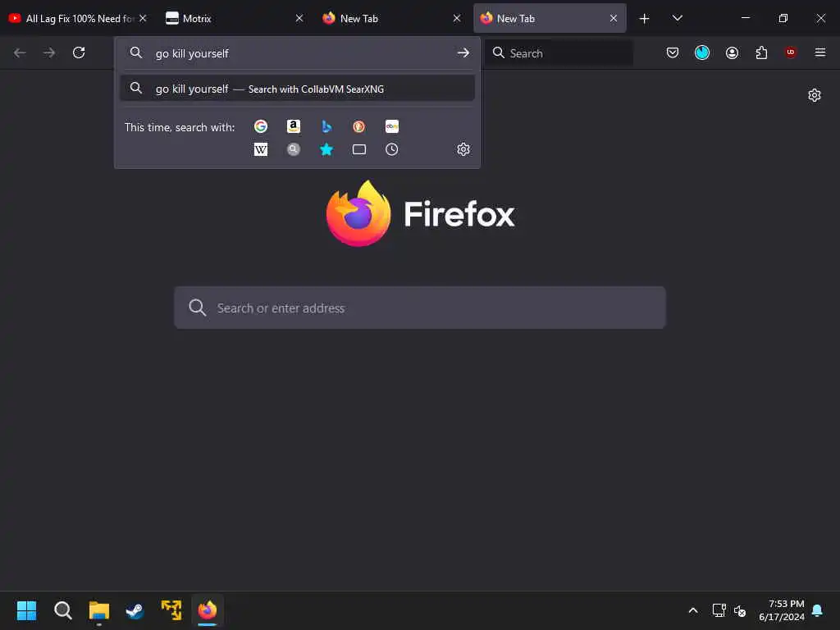The image size is (840, 630).
Task: Search this time with eBay icon
Action: point(391,126)
